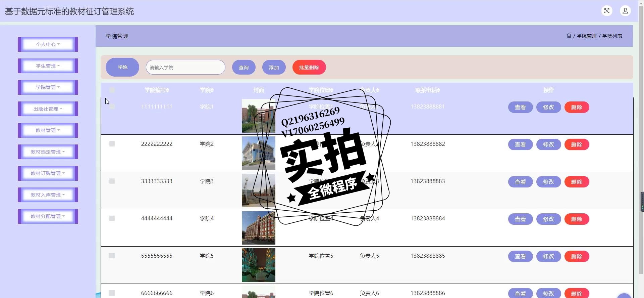Toggle fullscreen with the expand icon

(x=607, y=11)
